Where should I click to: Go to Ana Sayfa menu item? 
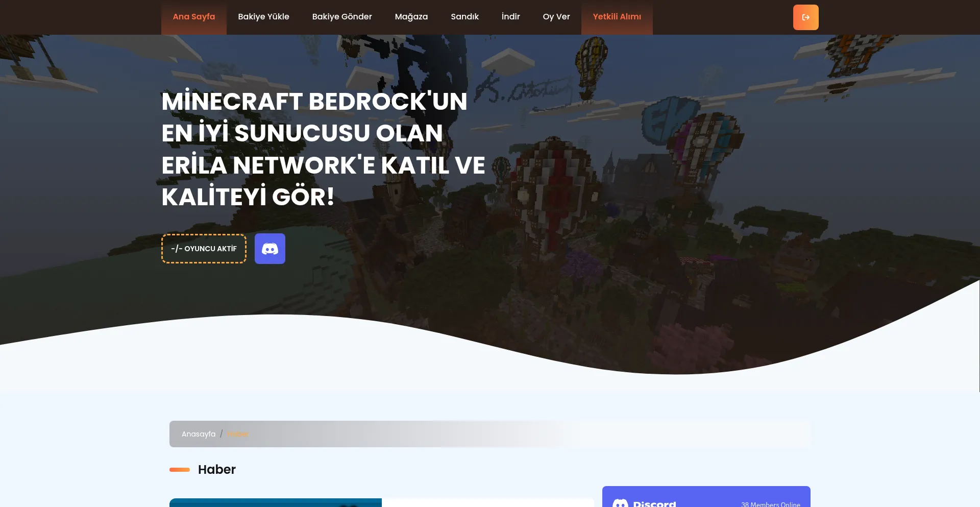point(194,17)
